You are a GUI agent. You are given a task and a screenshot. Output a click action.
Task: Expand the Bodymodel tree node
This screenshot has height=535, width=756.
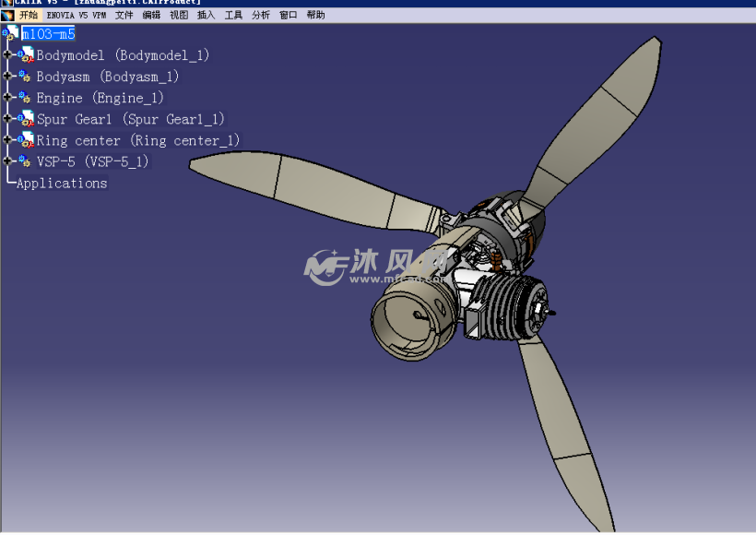[x=8, y=55]
